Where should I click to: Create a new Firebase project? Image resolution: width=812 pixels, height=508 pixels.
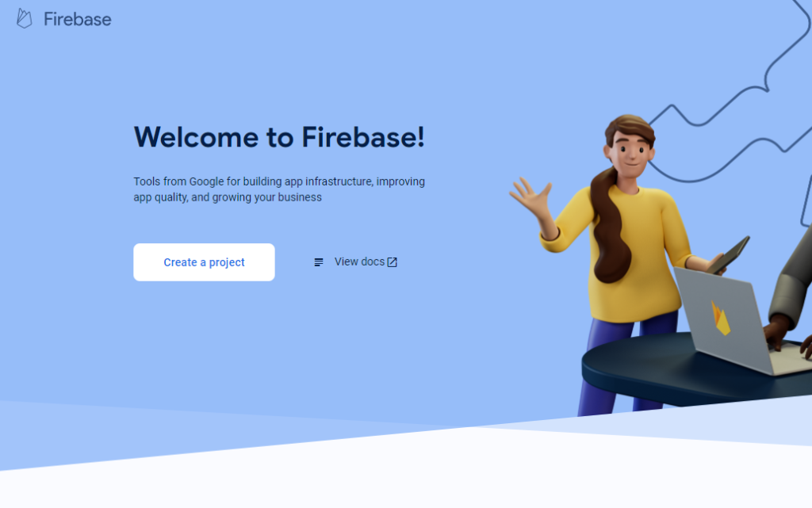[204, 262]
